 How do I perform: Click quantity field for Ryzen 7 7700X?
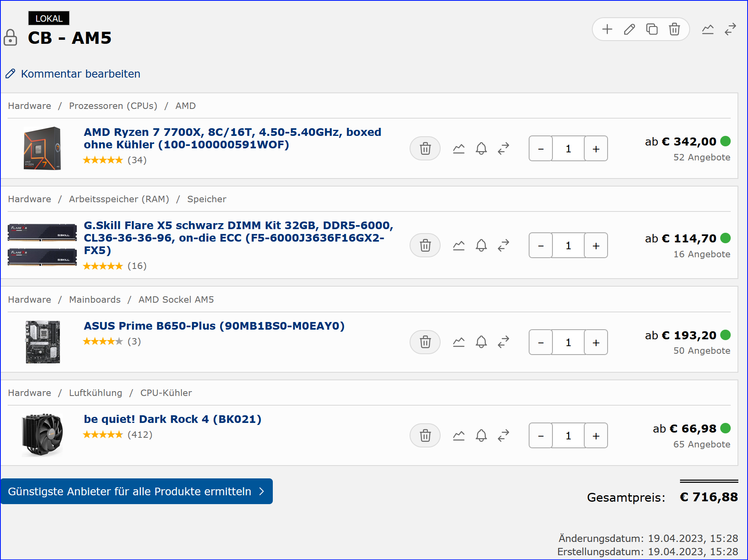click(568, 149)
